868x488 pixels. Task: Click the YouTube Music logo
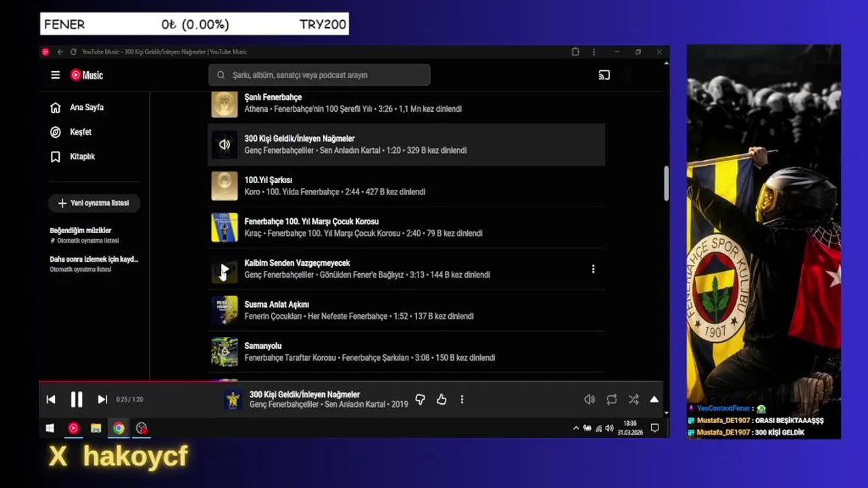[87, 75]
